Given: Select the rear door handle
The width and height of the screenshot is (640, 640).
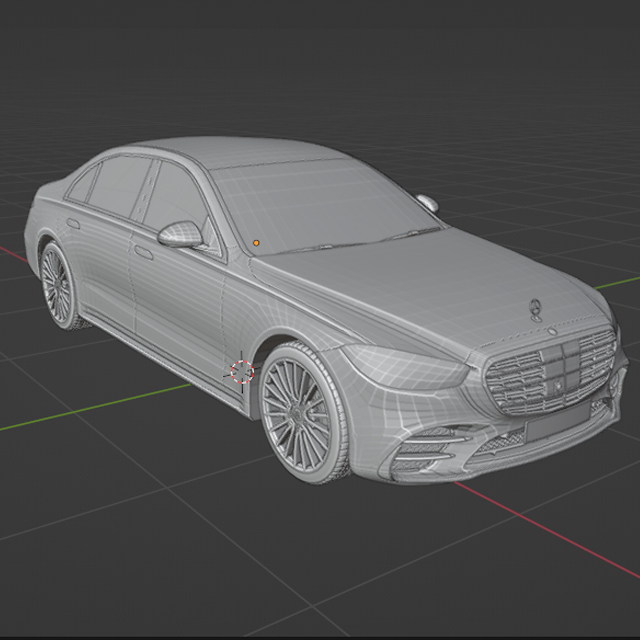Looking at the screenshot, I should (73, 223).
